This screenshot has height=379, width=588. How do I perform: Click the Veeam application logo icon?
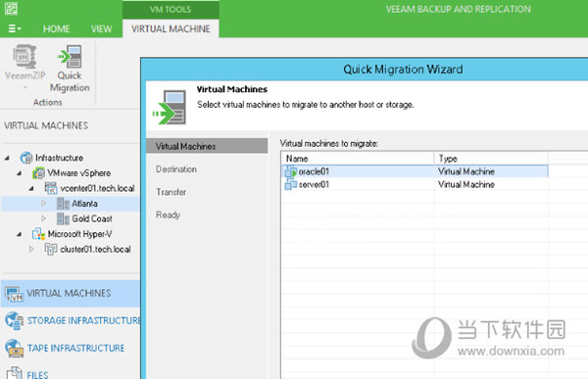(x=11, y=8)
